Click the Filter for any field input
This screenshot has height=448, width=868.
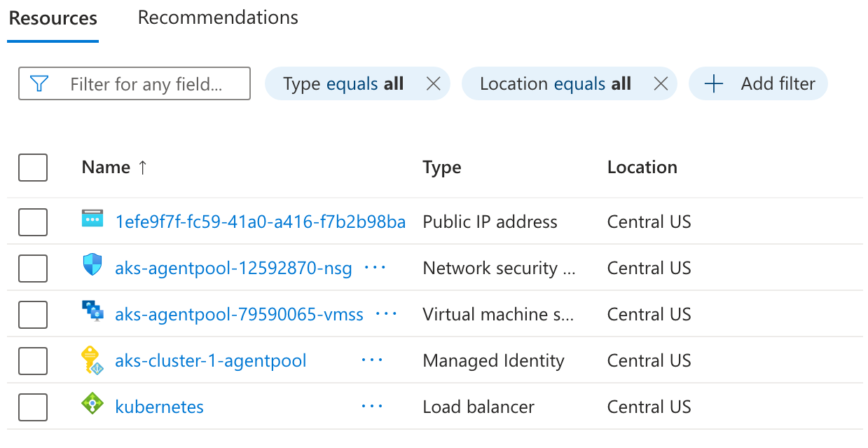point(135,84)
